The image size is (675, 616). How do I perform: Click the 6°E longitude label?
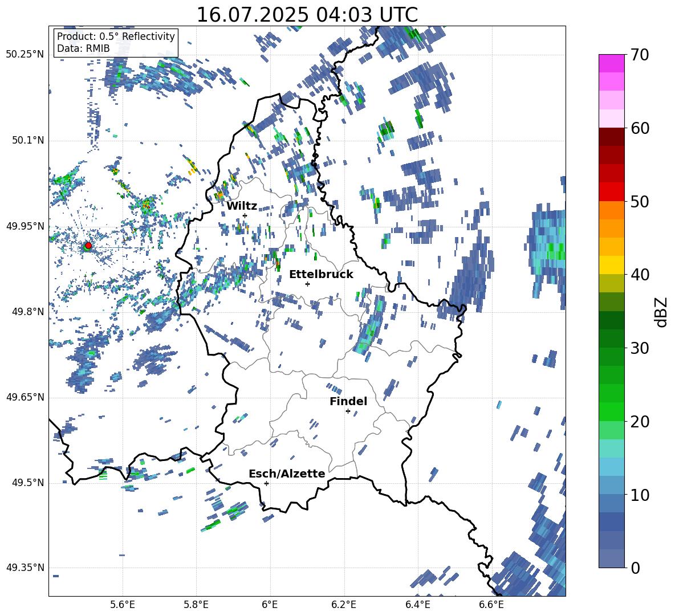(270, 605)
